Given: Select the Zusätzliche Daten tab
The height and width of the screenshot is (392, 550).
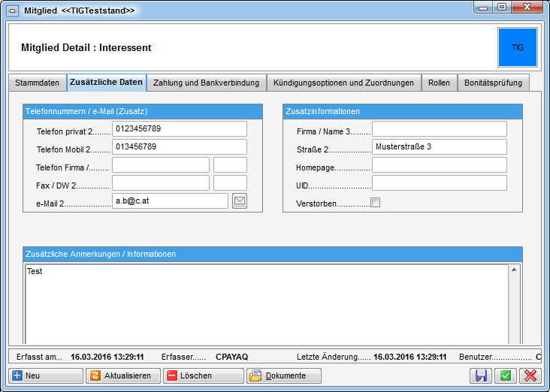Looking at the screenshot, I should click(x=106, y=83).
